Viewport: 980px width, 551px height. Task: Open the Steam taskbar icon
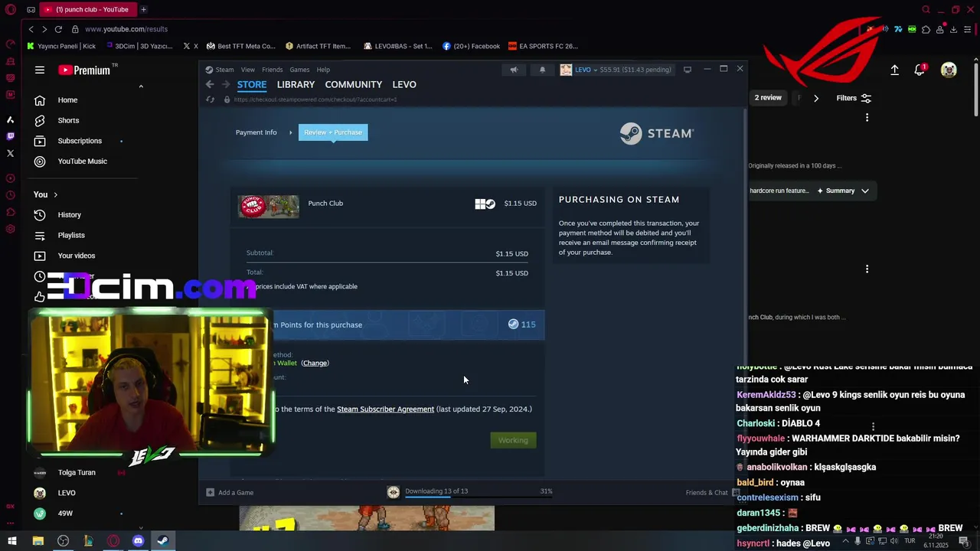tap(163, 541)
